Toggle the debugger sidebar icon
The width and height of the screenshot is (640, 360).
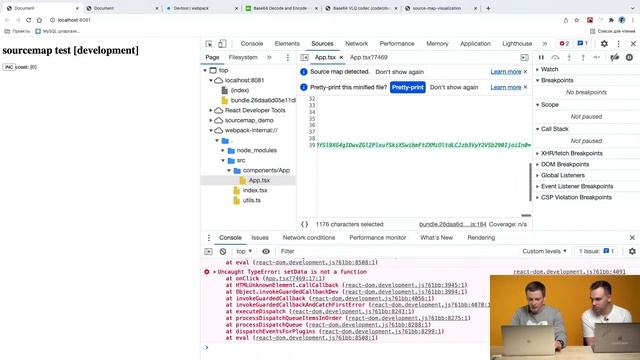tap(524, 58)
